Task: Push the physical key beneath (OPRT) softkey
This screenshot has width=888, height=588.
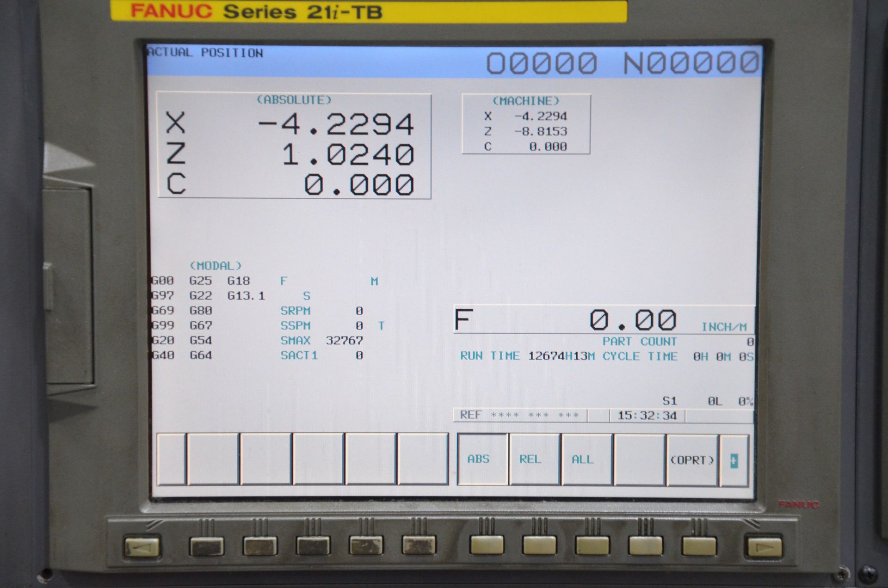Action: [x=699, y=545]
